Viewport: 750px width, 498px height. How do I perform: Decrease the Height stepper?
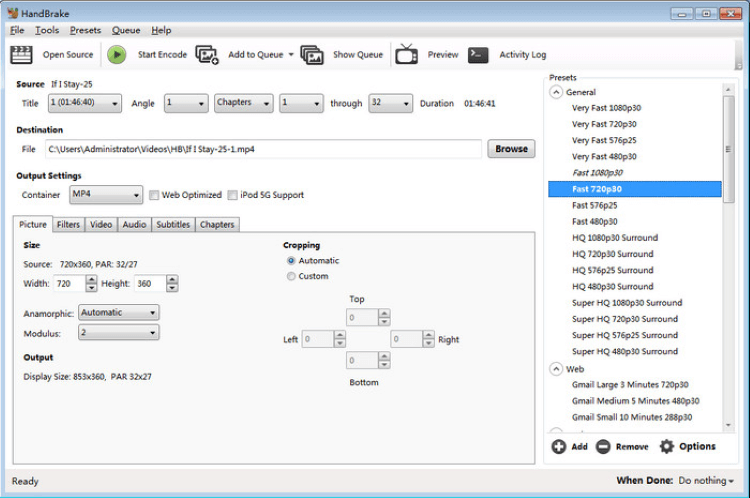pos(172,288)
